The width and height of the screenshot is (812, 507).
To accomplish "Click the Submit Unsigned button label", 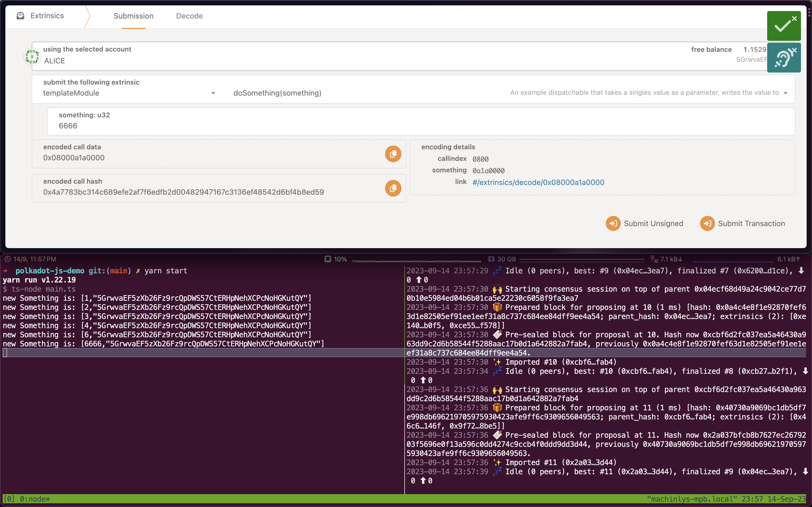I will click(x=653, y=223).
